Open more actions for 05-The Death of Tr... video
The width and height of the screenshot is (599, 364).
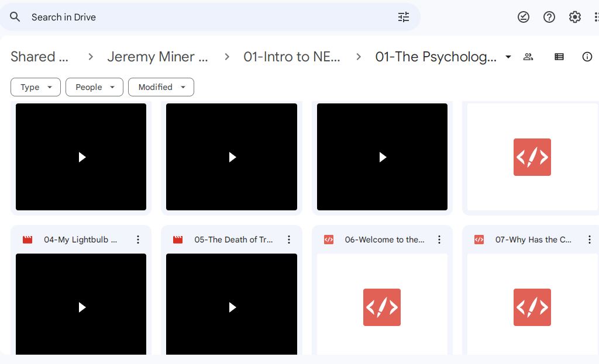pos(289,240)
